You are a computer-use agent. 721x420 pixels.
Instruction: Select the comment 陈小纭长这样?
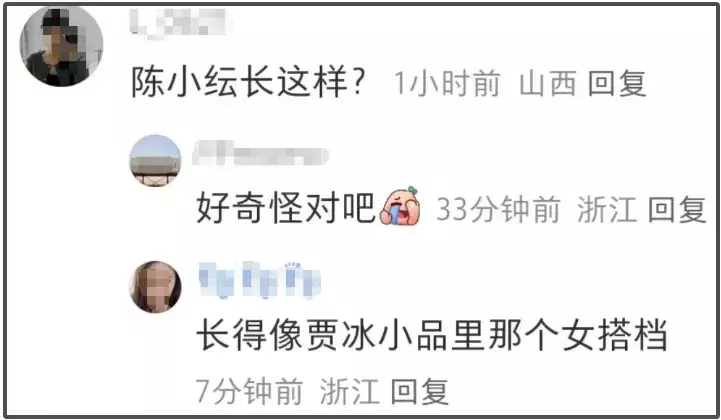(248, 83)
